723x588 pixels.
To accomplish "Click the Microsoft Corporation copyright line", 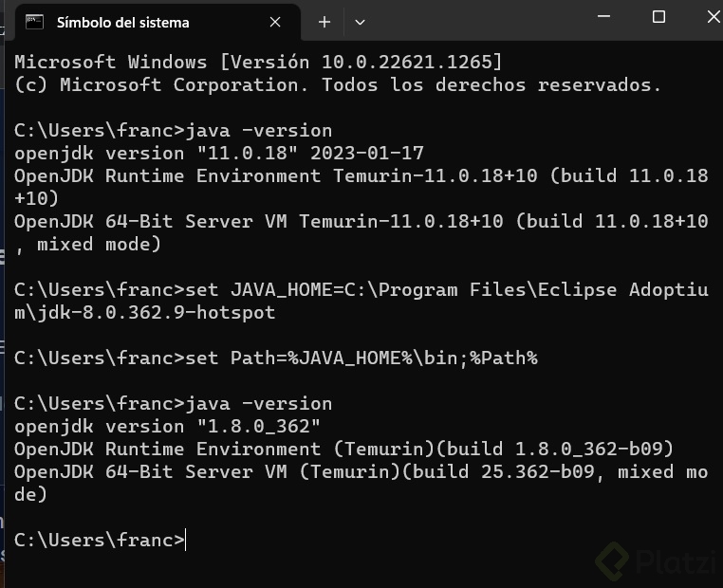I will pyautogui.click(x=338, y=85).
